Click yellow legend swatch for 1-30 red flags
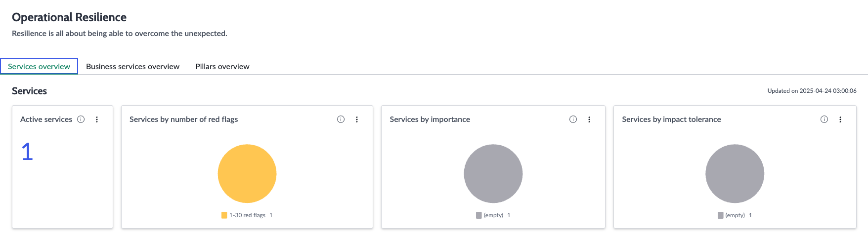868x237 pixels. 224,215
